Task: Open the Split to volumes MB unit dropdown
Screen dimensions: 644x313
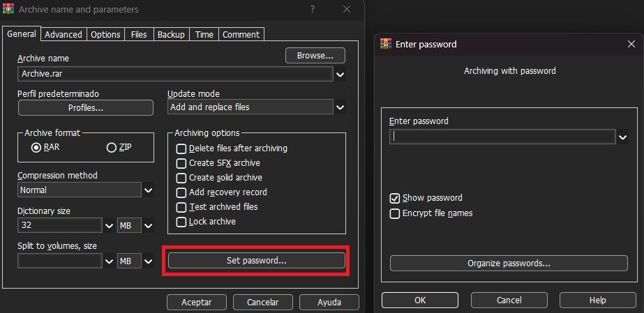Action: point(149,261)
